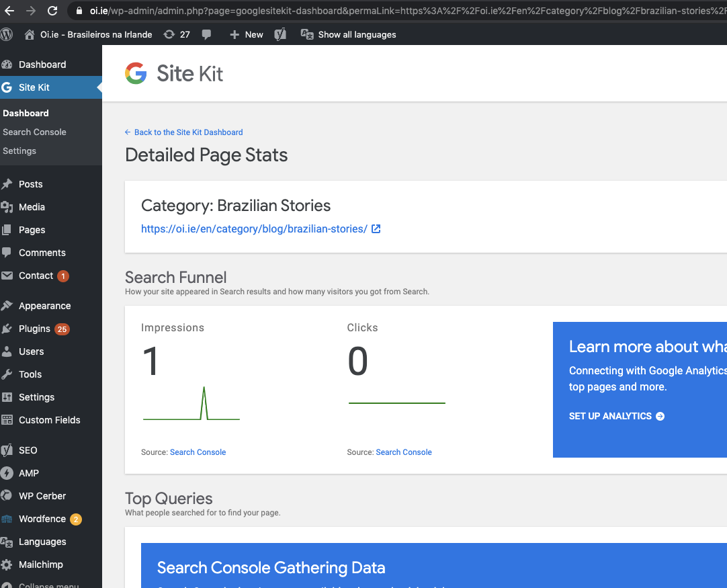Open the SEO menu
This screenshot has width=727, height=588.
(x=51, y=450)
